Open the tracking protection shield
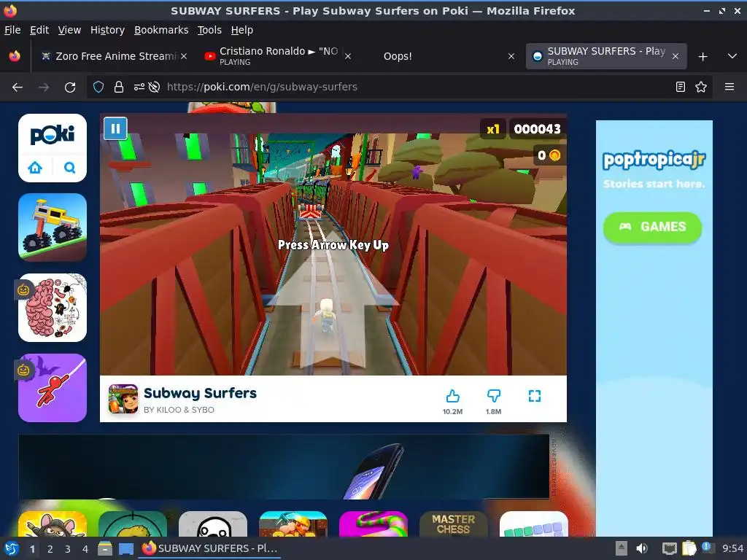The image size is (747, 560). [98, 87]
